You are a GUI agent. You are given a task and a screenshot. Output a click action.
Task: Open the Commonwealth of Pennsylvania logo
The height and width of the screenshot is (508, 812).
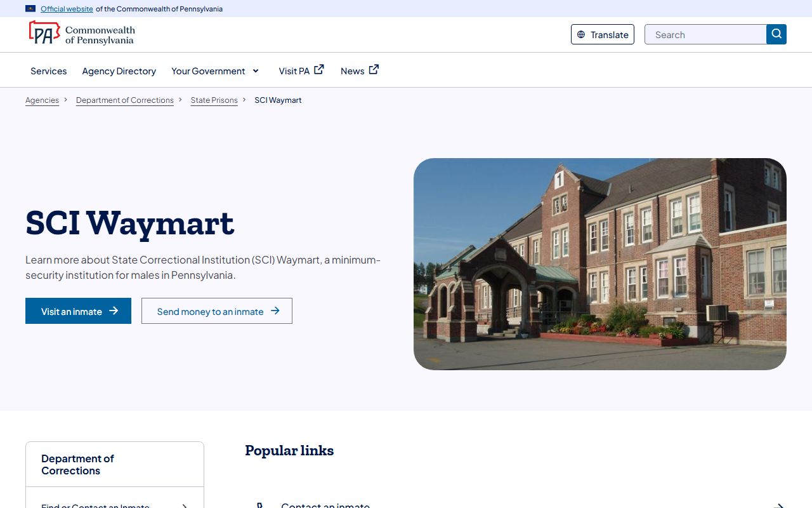(x=82, y=33)
